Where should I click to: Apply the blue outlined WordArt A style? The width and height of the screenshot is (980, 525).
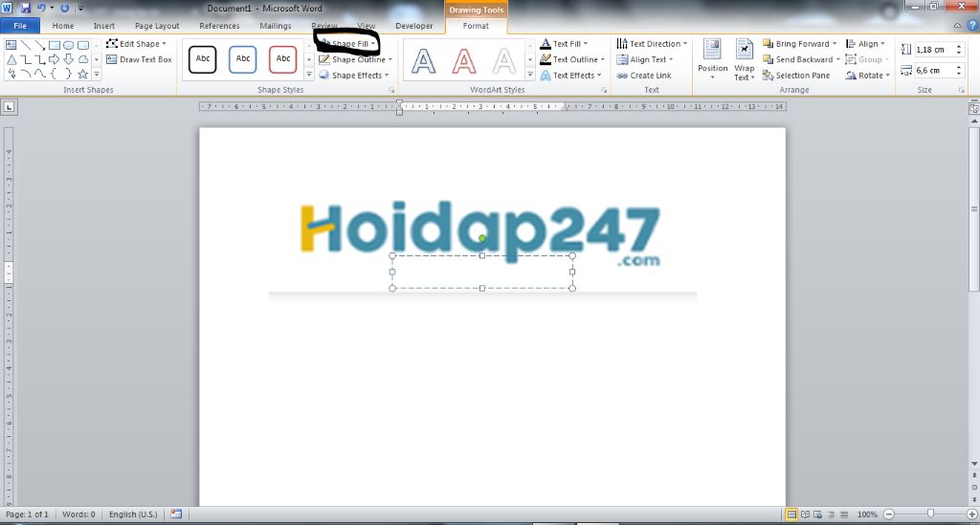tap(424, 61)
